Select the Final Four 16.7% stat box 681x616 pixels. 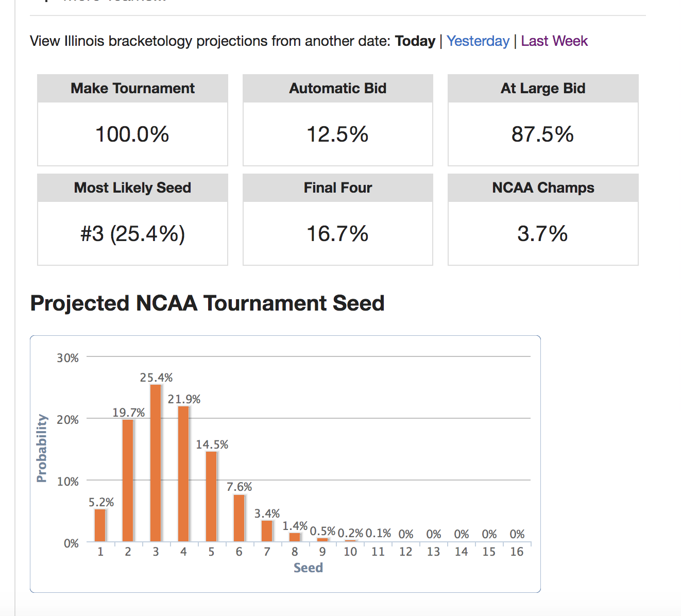coord(337,233)
